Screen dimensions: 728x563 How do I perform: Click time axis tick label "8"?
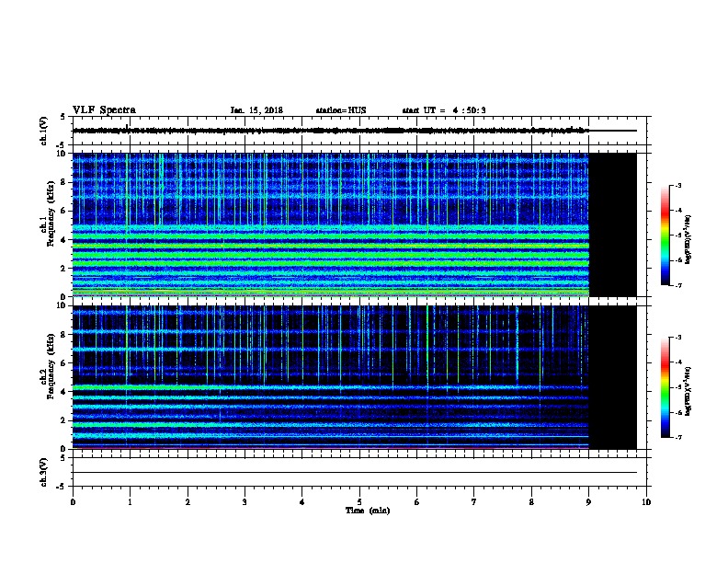[x=531, y=502]
